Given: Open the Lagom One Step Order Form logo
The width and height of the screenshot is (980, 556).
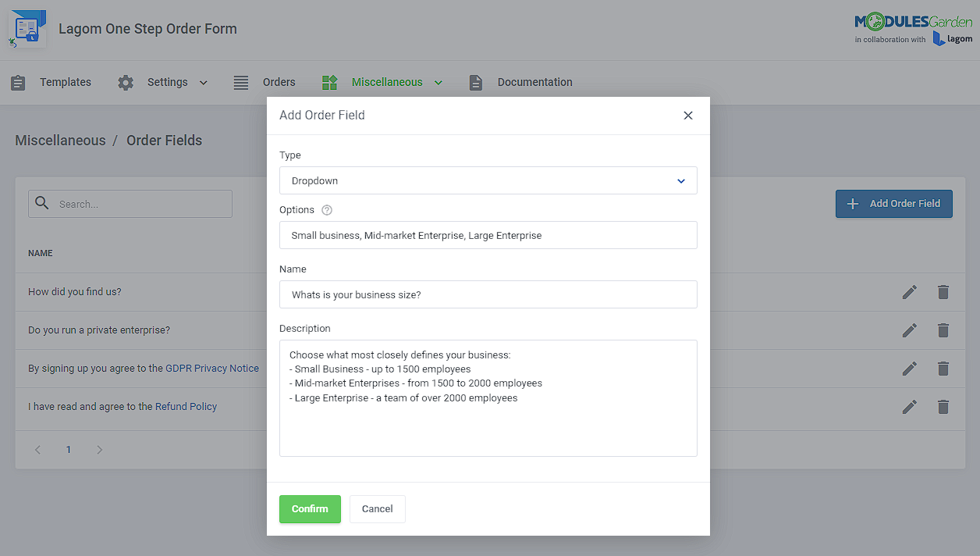Looking at the screenshot, I should coord(27,28).
